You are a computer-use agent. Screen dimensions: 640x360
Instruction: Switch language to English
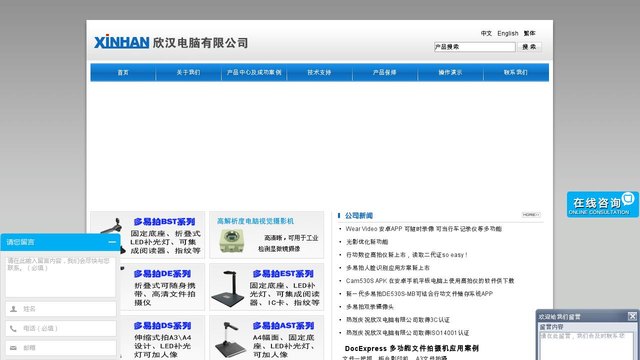pyautogui.click(x=508, y=33)
